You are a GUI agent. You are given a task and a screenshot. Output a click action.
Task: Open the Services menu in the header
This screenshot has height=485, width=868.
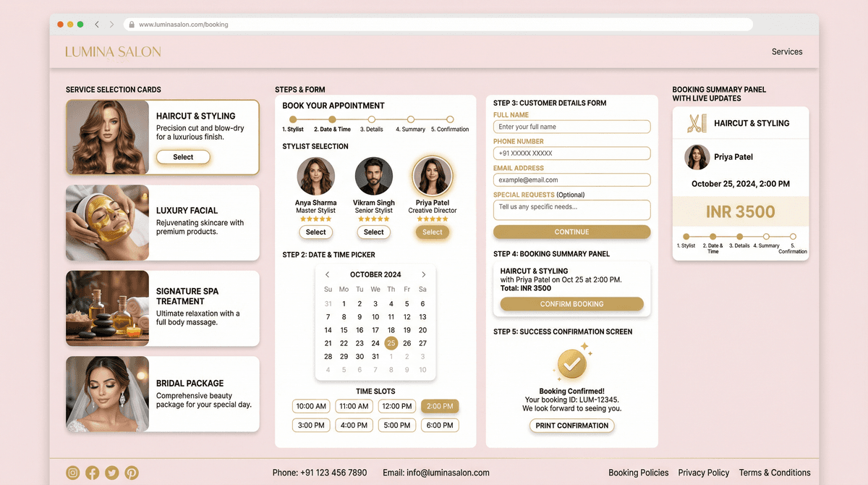[x=787, y=51]
